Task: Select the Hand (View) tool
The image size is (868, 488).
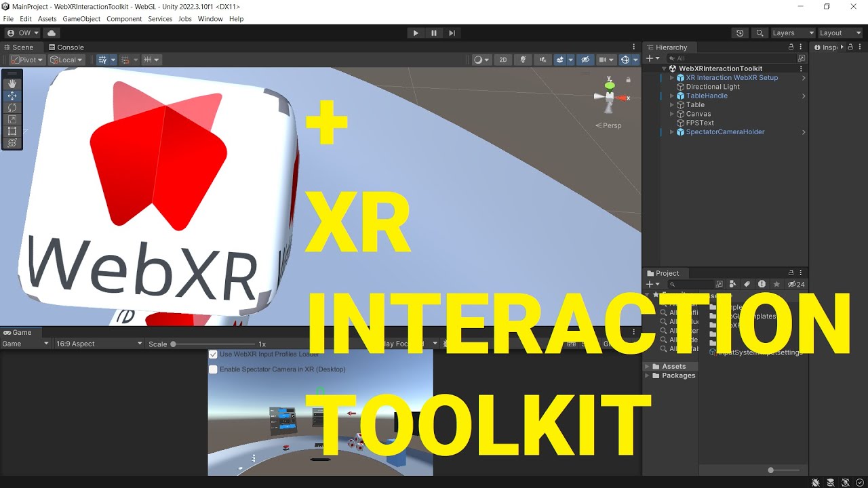Action: click(x=12, y=84)
